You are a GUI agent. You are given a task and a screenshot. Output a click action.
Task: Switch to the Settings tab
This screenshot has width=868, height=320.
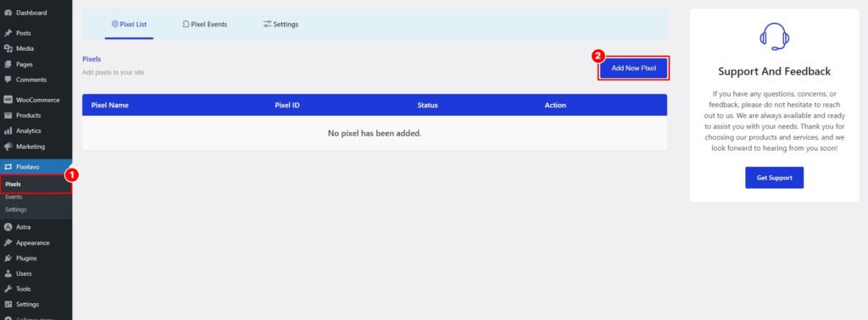tap(281, 25)
